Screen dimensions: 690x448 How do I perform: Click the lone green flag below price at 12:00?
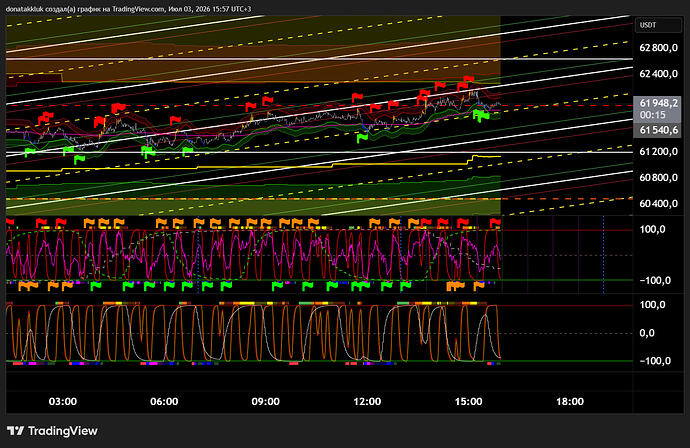pos(362,138)
